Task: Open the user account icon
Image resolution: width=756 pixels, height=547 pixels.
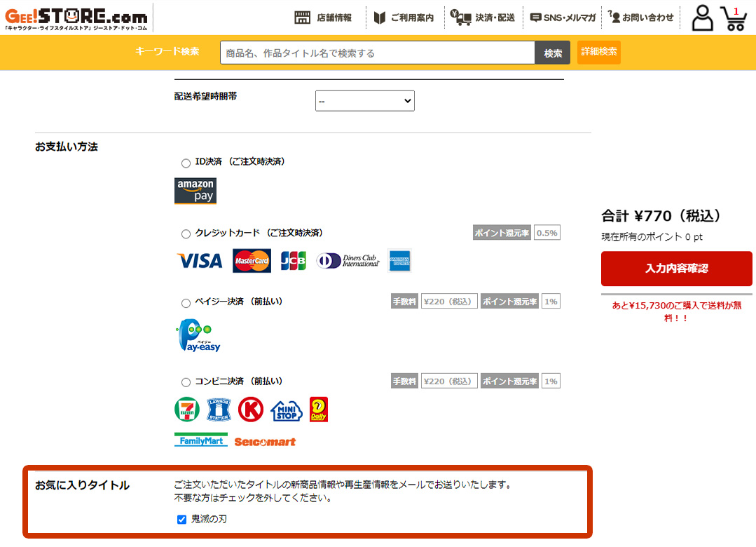Action: (702, 18)
